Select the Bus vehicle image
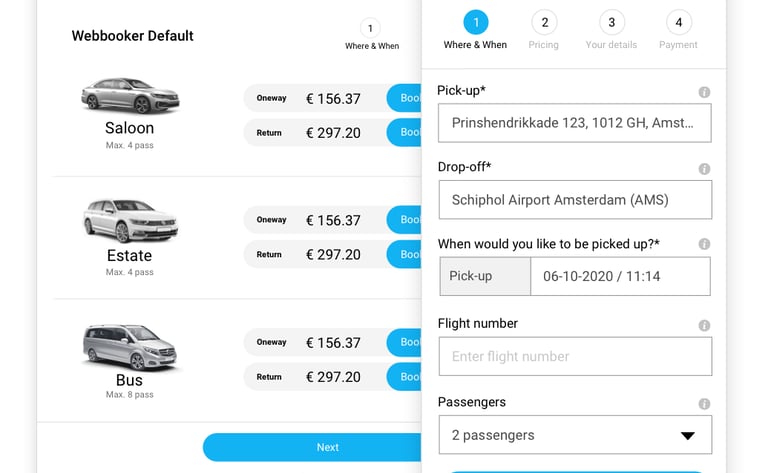The image size is (768, 473). [130, 347]
